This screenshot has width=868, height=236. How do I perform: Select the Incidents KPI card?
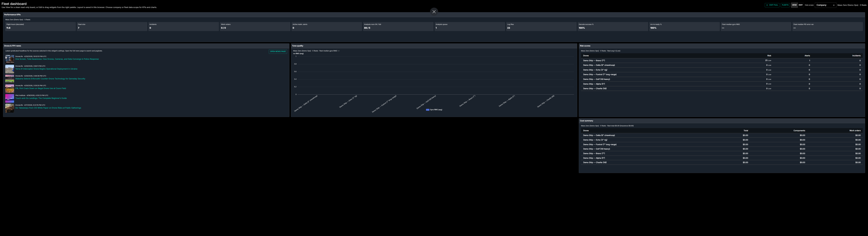(183, 26)
